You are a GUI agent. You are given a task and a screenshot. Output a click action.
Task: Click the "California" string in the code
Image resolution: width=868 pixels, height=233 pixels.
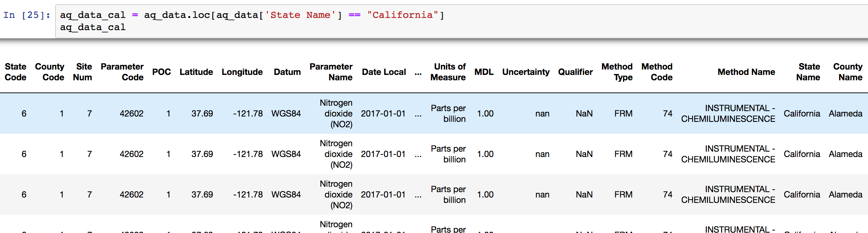coord(402,15)
